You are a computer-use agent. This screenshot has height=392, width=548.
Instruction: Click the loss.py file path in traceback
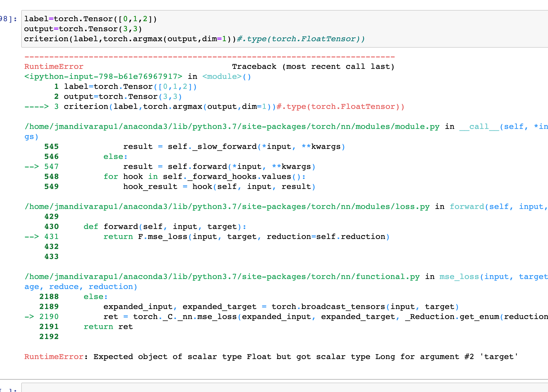point(227,207)
